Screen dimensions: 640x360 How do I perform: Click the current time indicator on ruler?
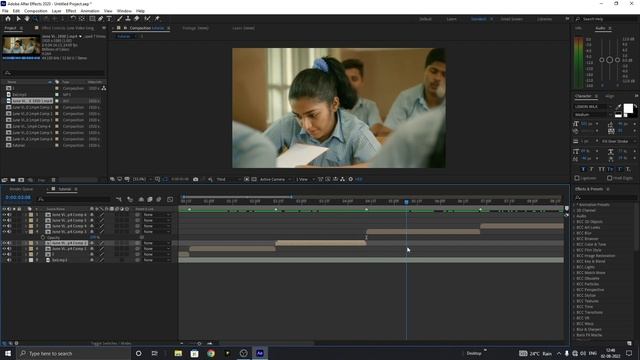pos(407,202)
